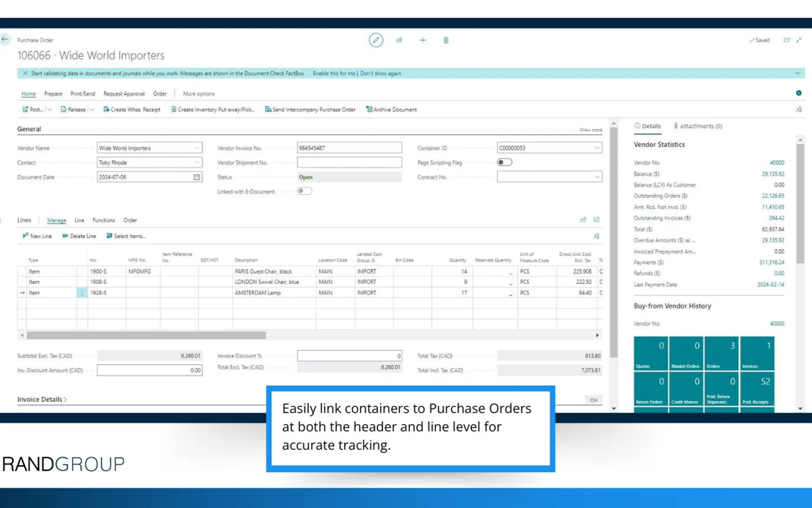Viewport: 812px width, 508px height.
Task: Open the Request Approval menu
Action: point(124,93)
